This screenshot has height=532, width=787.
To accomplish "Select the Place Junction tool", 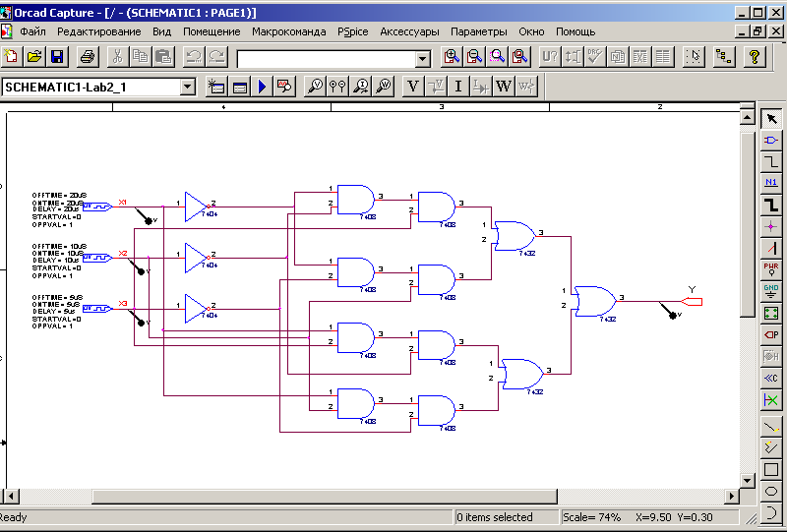I will tap(771, 227).
